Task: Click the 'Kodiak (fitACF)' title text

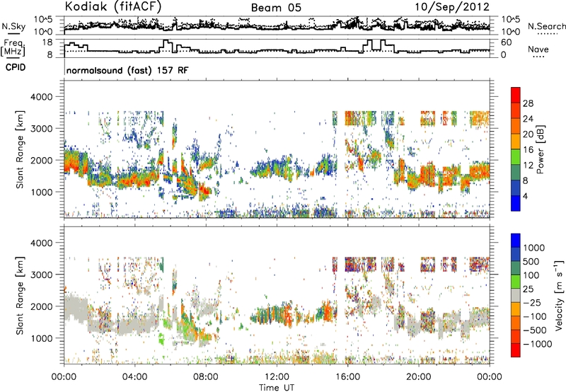Action: tap(113, 7)
